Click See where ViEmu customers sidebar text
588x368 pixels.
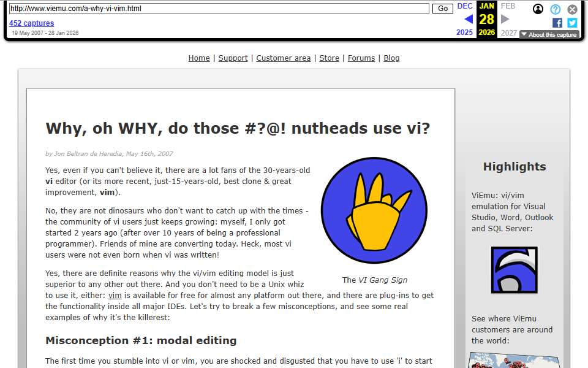click(x=512, y=330)
